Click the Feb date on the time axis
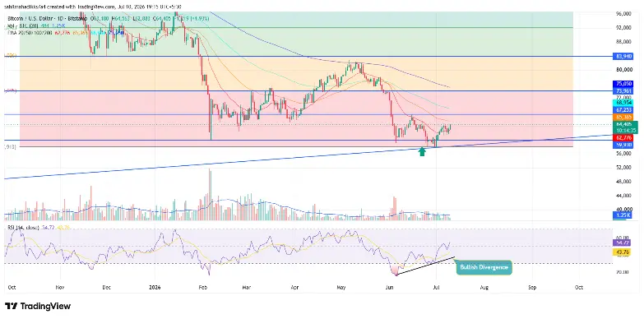The width and height of the screenshot is (644, 319). click(203, 287)
